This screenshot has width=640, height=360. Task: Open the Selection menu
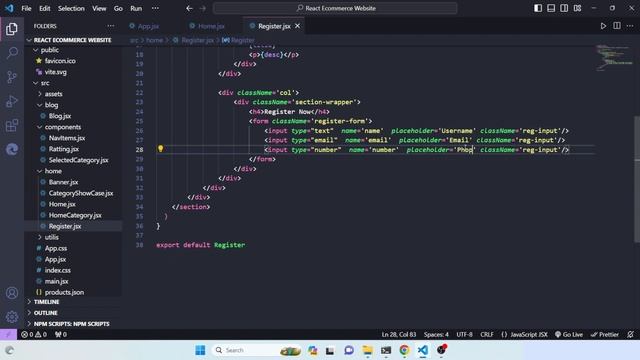[x=71, y=8]
